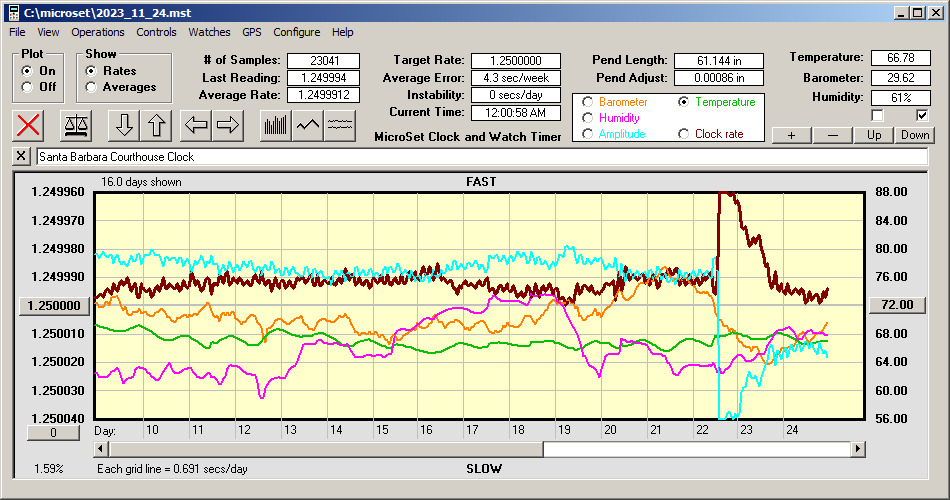The image size is (950, 500).
Task: Click the Target Rate field
Action: point(516,61)
